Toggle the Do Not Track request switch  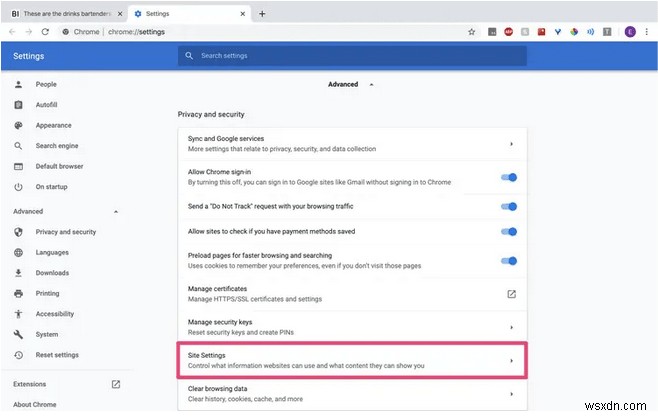pos(509,206)
